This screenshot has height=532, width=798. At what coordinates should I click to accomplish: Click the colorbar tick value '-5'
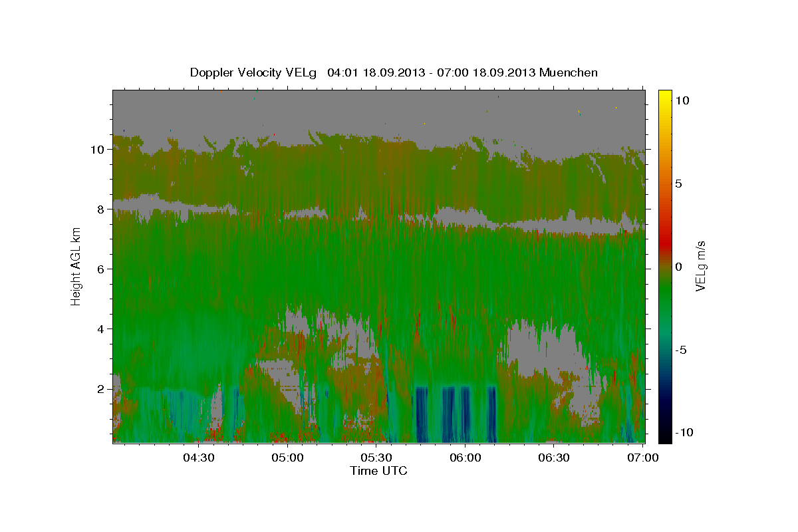(682, 350)
